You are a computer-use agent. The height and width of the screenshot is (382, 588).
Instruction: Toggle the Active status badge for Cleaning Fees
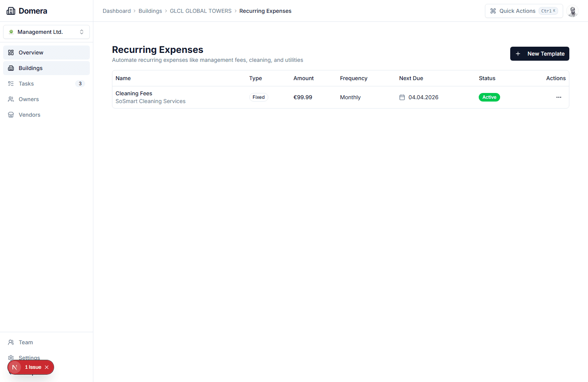tap(489, 97)
